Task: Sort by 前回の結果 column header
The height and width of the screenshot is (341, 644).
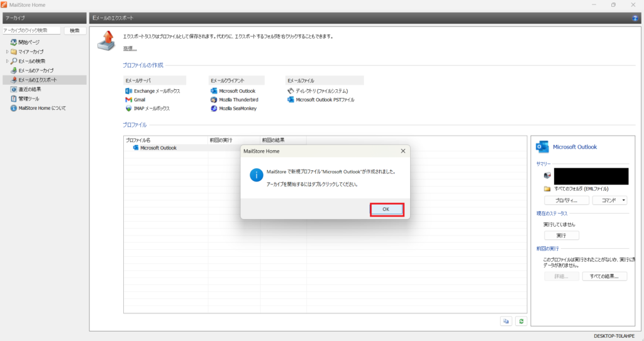Action: click(x=284, y=140)
